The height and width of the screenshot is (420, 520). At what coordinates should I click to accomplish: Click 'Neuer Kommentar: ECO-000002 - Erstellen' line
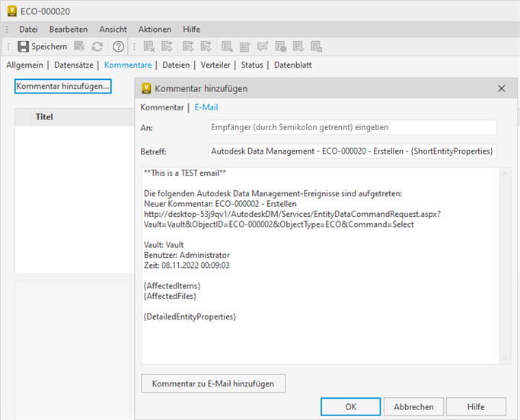(220, 204)
